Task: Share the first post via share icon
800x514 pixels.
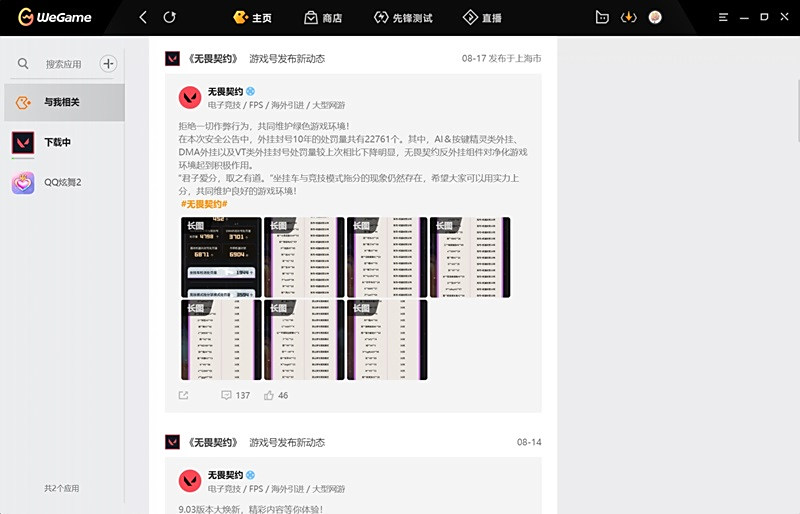Action: click(x=183, y=396)
